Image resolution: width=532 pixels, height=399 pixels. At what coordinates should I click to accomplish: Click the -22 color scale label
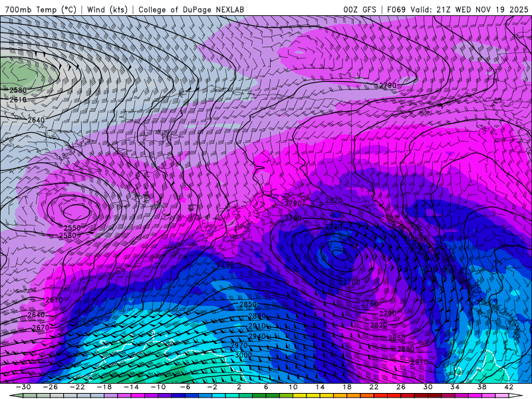point(77,387)
